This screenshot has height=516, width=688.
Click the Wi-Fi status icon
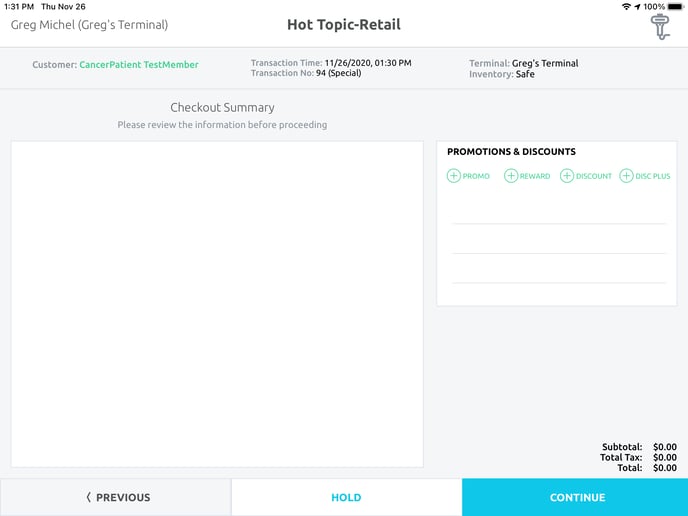(626, 6)
